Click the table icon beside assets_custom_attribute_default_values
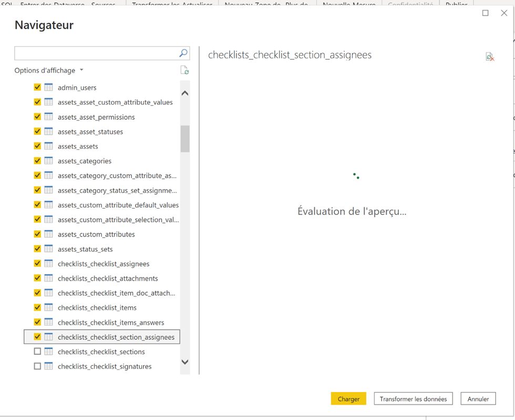This screenshot has width=515, height=420. click(x=48, y=204)
